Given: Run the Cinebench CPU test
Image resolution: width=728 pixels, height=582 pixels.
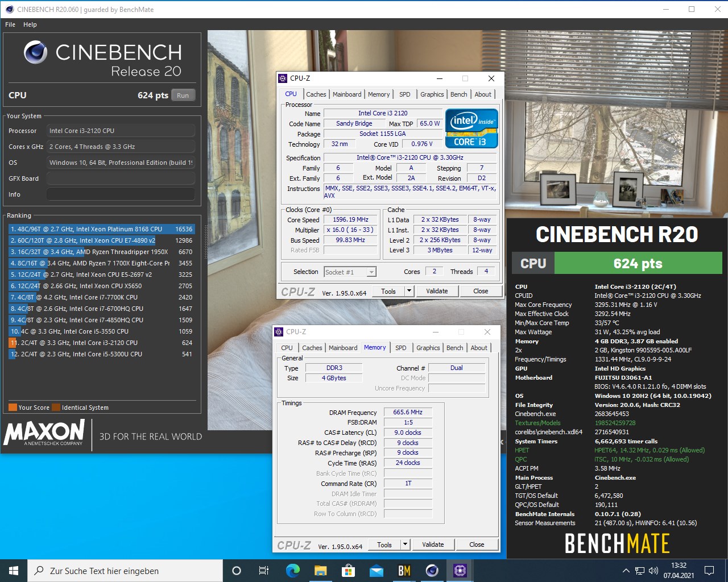Looking at the screenshot, I should click(183, 95).
